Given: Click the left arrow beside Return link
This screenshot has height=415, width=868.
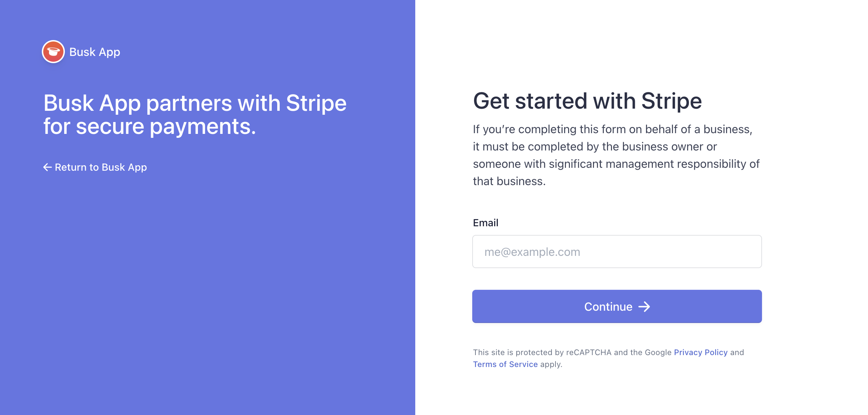Looking at the screenshot, I should point(47,167).
